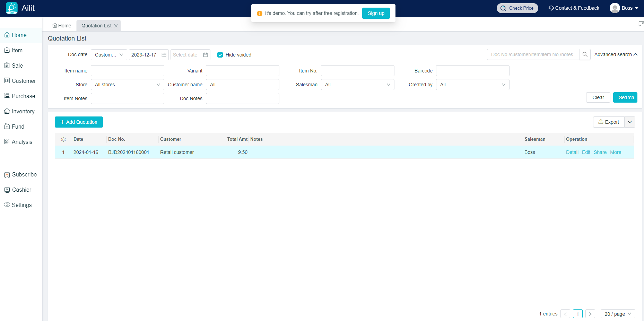This screenshot has height=321, width=644.
Task: Click the fullscreen expand icon at top right
Action: 641,24
